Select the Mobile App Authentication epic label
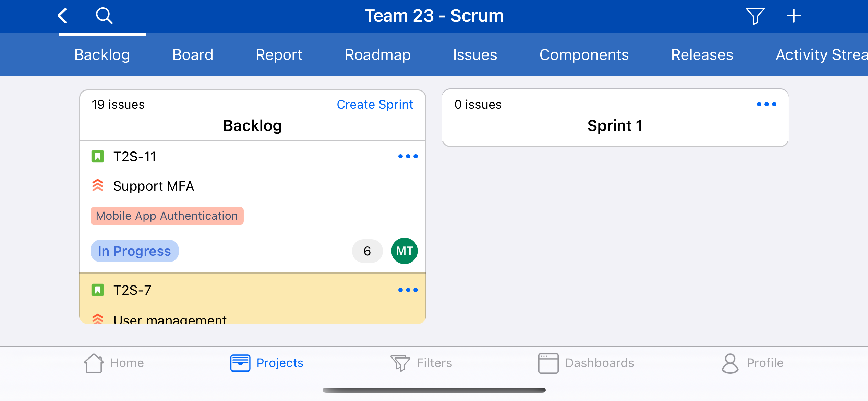This screenshot has width=868, height=401. (x=167, y=216)
